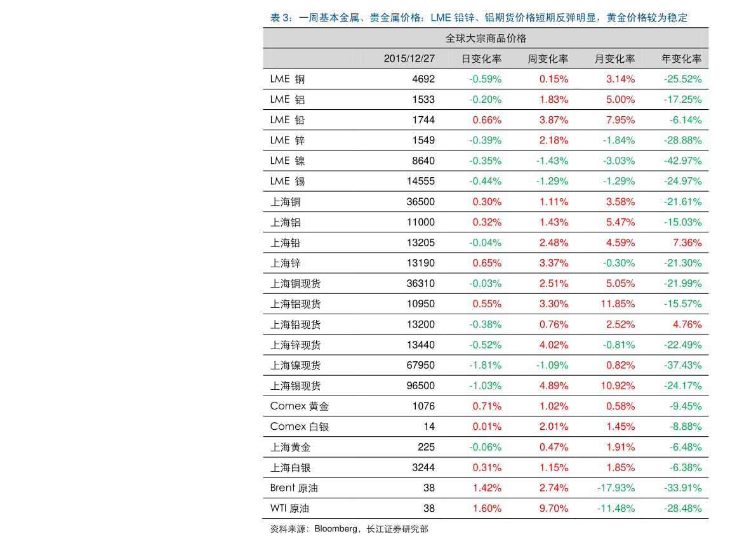The width and height of the screenshot is (756, 546).
Task: Select the 上海铅 yearly change 7.36%
Action: (x=687, y=243)
